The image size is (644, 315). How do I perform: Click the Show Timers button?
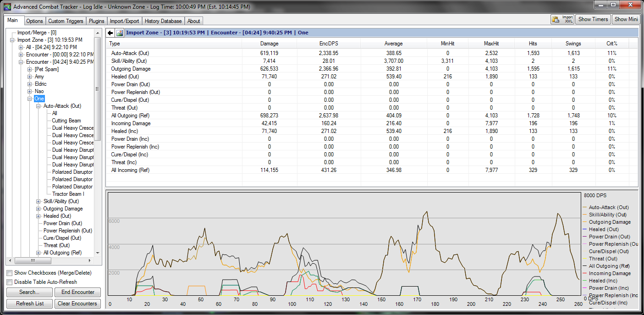click(593, 19)
